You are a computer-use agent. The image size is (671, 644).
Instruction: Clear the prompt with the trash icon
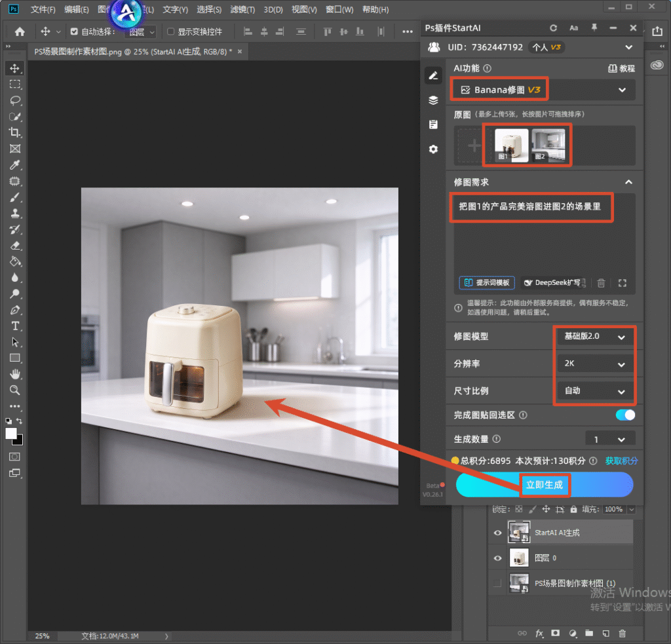602,283
